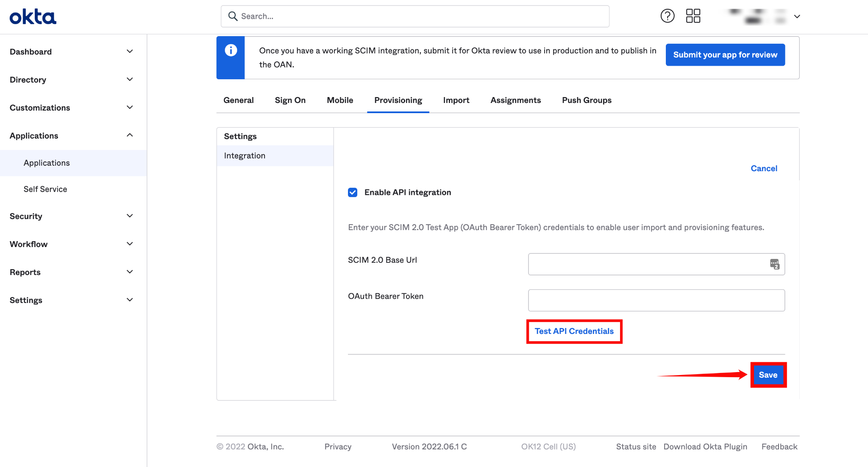Toggle the Enable API integration checkbox
This screenshot has height=467, width=868.
point(353,192)
